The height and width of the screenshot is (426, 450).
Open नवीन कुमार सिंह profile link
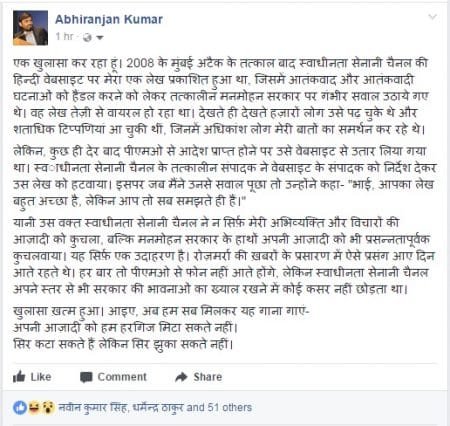(x=92, y=407)
